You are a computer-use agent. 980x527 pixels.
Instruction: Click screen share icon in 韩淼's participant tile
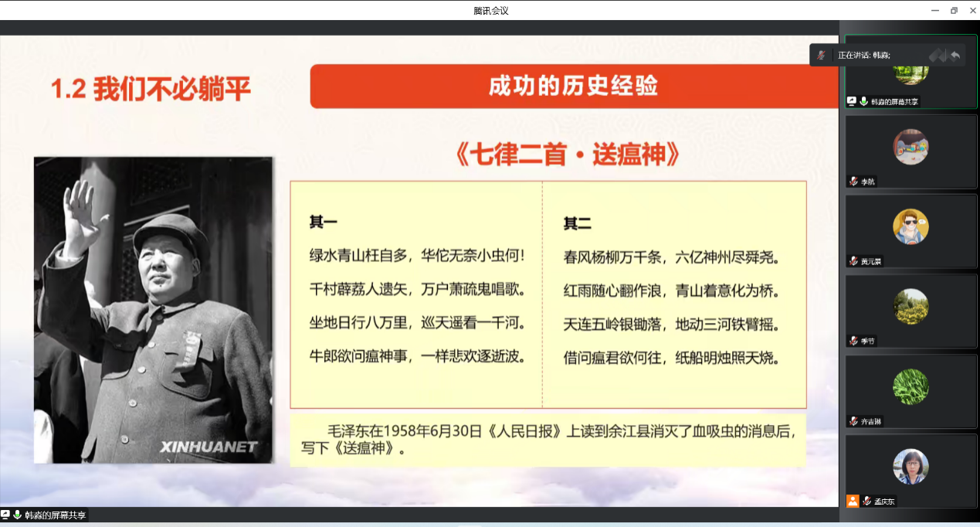[x=852, y=101]
